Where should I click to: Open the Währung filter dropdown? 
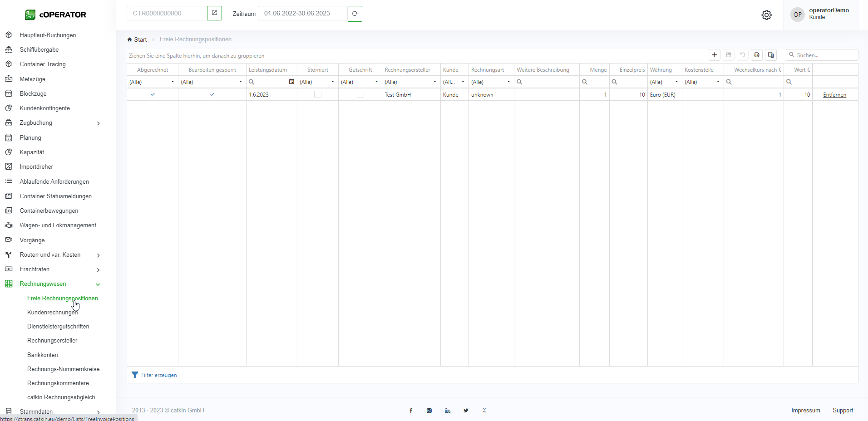pos(676,82)
